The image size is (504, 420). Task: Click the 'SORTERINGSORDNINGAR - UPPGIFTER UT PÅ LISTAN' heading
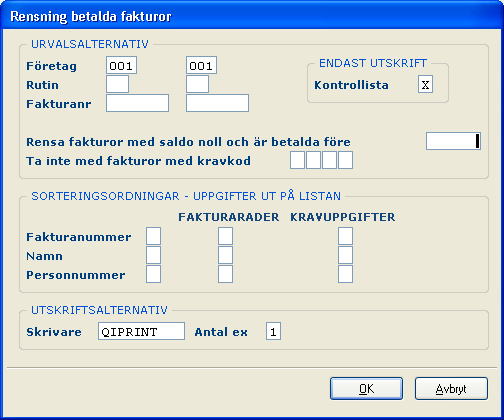pos(186,196)
